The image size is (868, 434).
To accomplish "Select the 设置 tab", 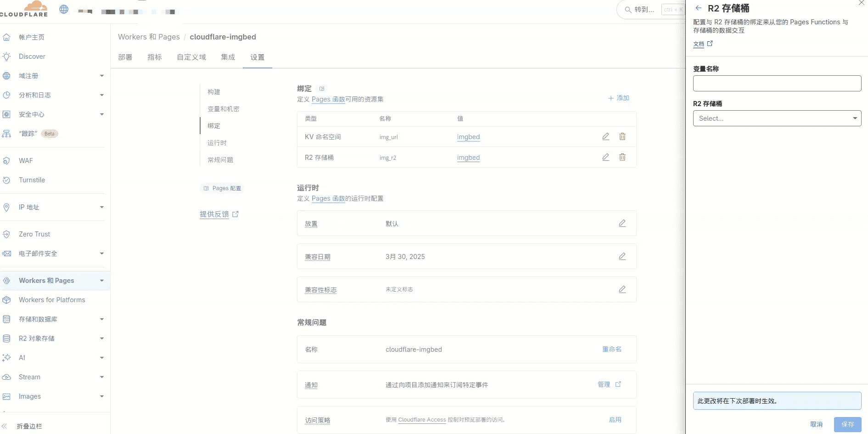I will coord(258,57).
